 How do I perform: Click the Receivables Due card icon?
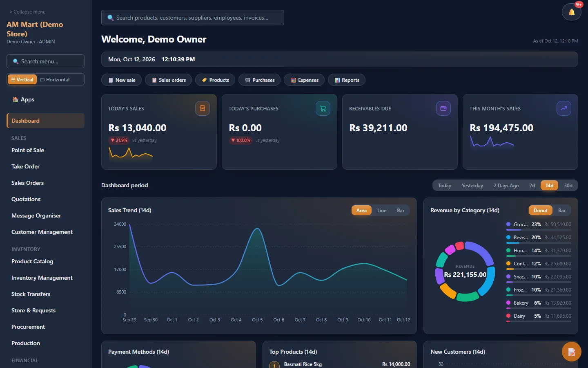click(x=443, y=108)
